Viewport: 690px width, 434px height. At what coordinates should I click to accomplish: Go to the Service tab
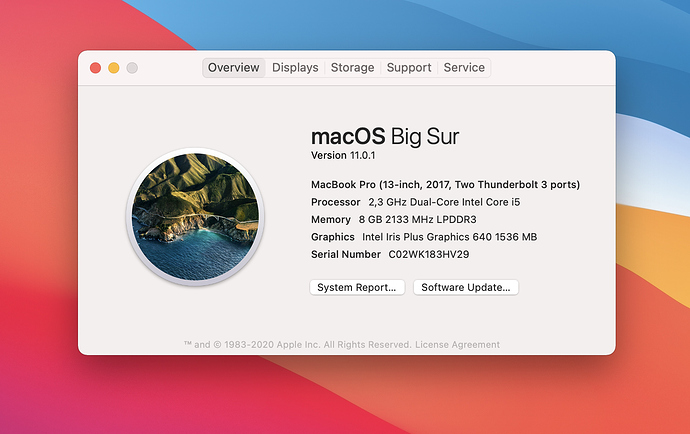464,68
